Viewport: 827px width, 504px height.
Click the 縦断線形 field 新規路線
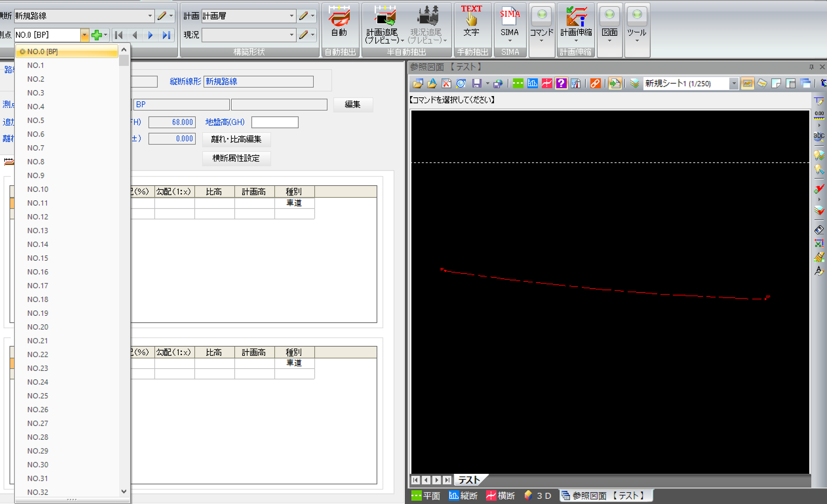click(x=258, y=81)
